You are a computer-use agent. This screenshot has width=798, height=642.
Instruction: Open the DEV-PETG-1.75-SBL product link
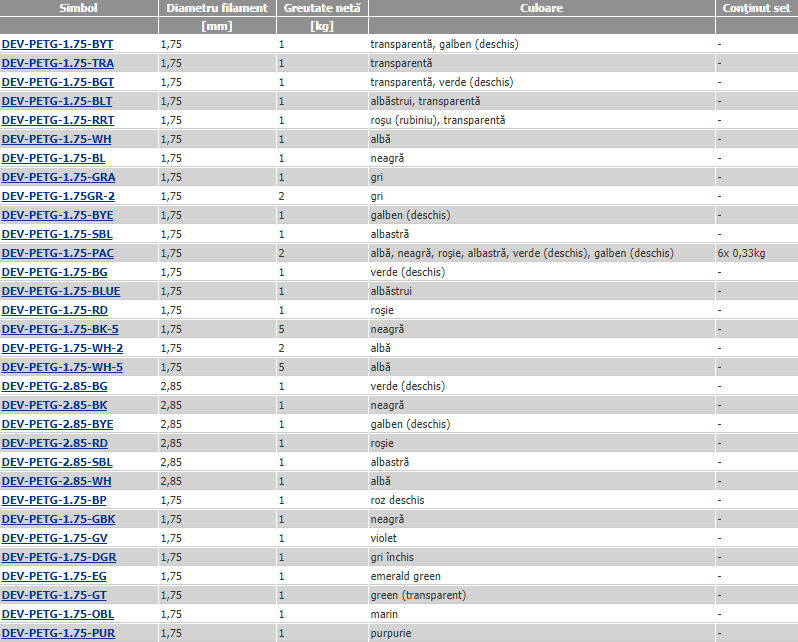click(x=56, y=234)
